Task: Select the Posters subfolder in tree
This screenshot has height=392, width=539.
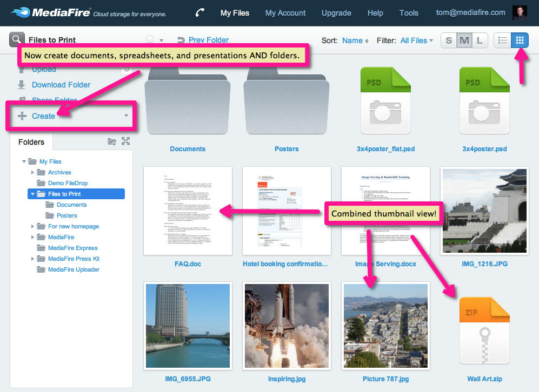Action: click(x=66, y=215)
